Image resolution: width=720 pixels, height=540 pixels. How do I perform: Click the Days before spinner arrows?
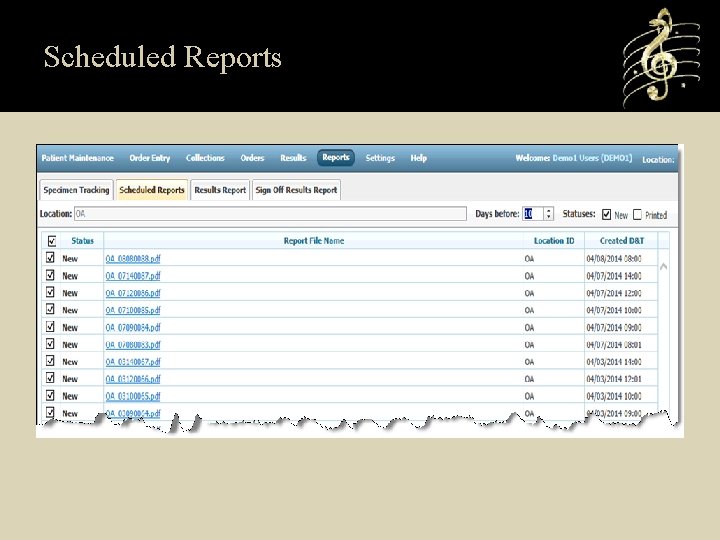tap(549, 214)
